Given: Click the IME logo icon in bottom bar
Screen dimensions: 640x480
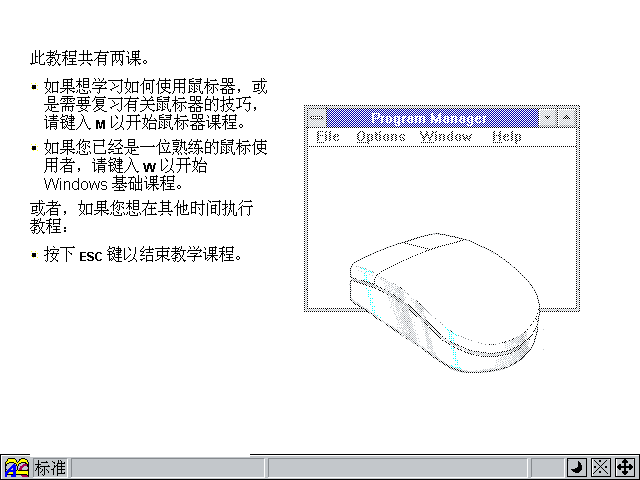Looking at the screenshot, I should (16, 468).
